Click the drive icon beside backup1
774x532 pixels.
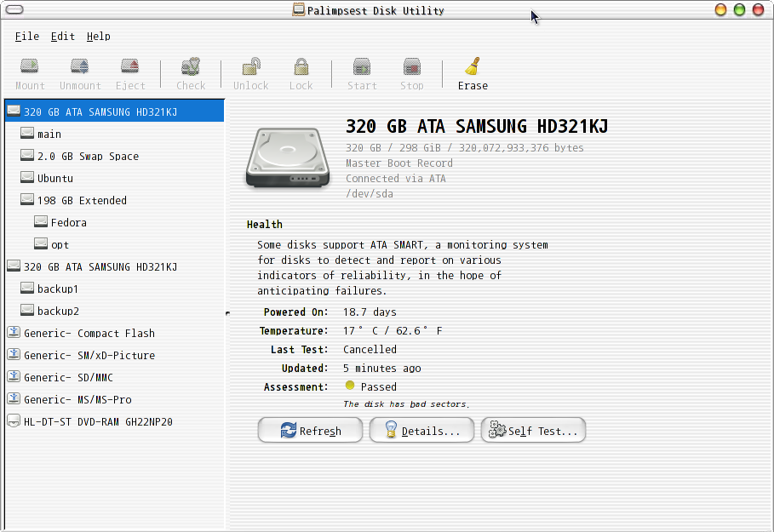pos(27,288)
